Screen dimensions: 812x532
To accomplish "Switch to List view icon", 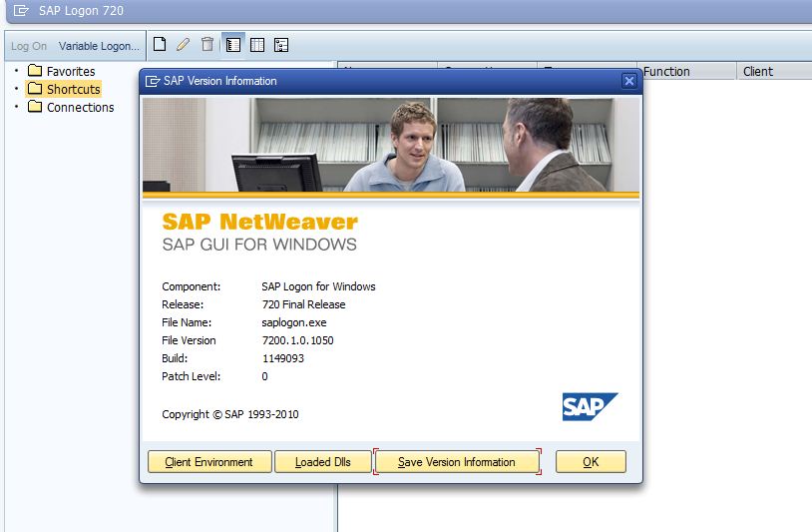I will coord(257,45).
